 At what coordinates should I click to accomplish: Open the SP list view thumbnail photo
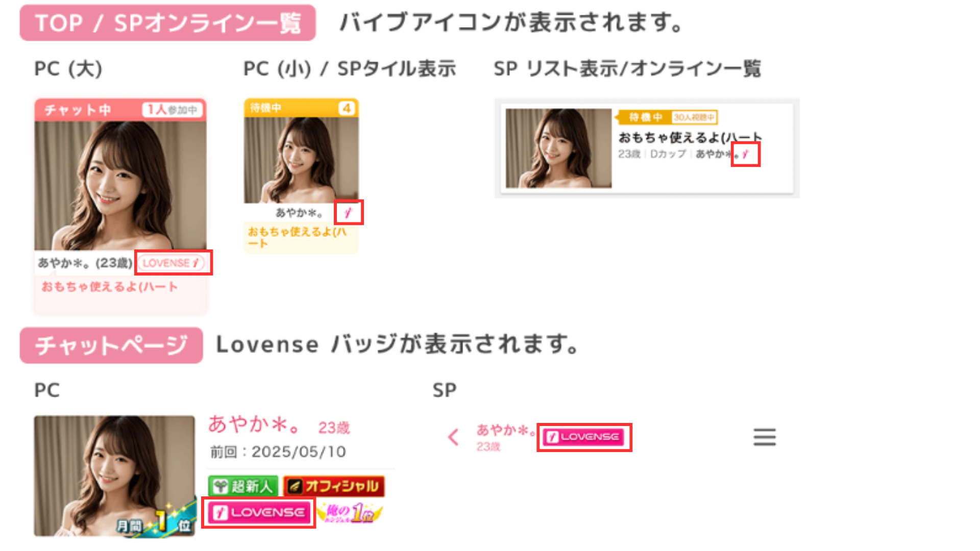coord(558,148)
